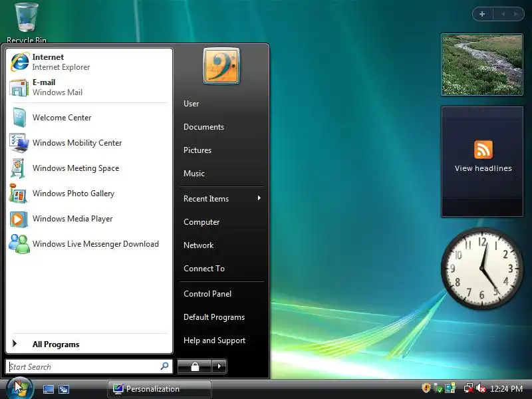Expand the shutdown options arrow
Screen dimensions: 532x399
[219, 366]
